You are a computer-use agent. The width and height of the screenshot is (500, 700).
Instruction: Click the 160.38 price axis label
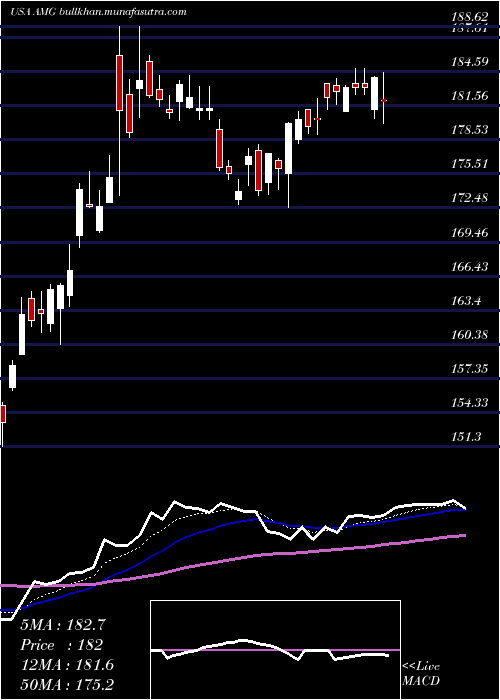pos(469,334)
